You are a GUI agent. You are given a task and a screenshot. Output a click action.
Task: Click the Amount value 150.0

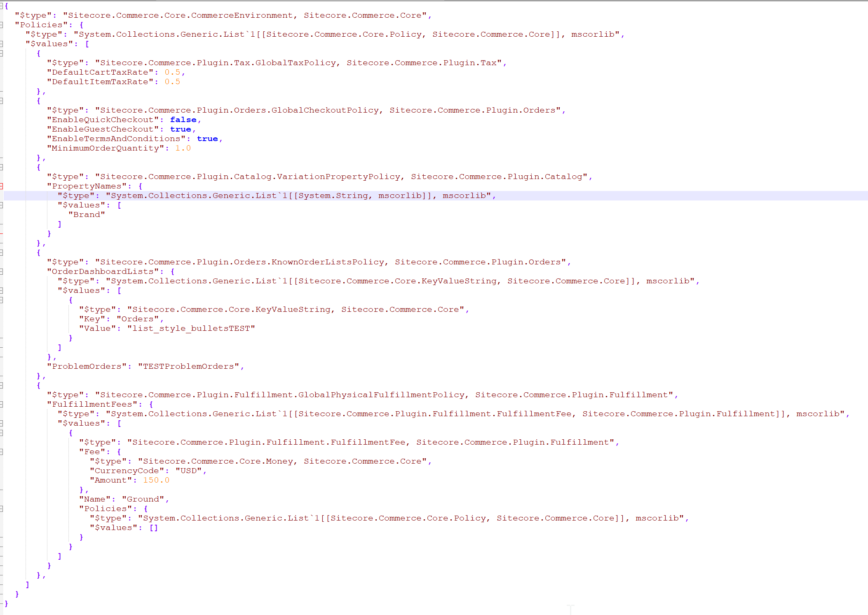(156, 480)
